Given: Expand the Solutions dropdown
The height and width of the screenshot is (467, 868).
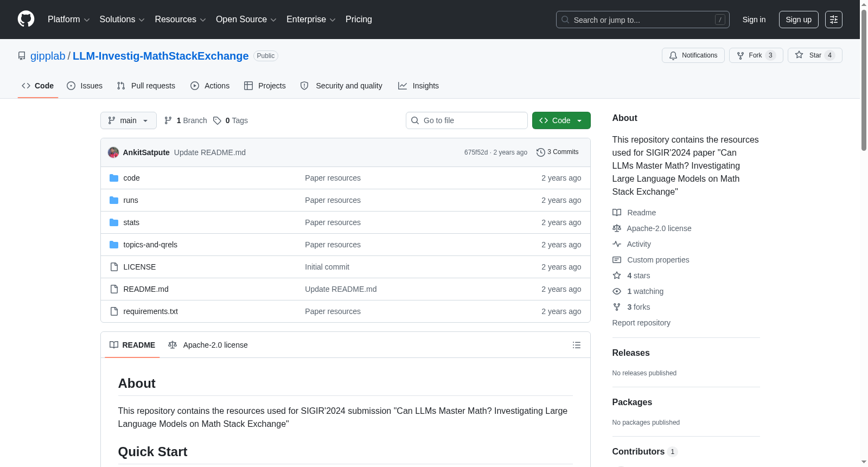Looking at the screenshot, I should coord(122,20).
